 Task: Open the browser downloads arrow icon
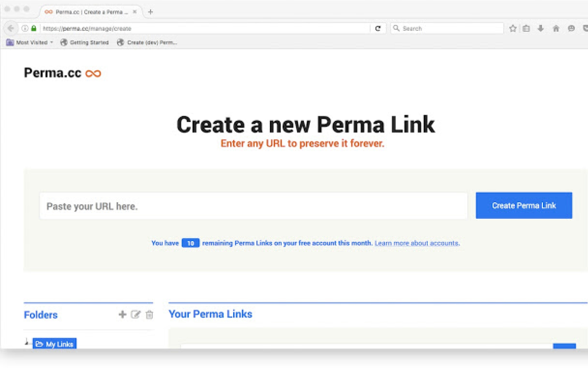(x=540, y=28)
